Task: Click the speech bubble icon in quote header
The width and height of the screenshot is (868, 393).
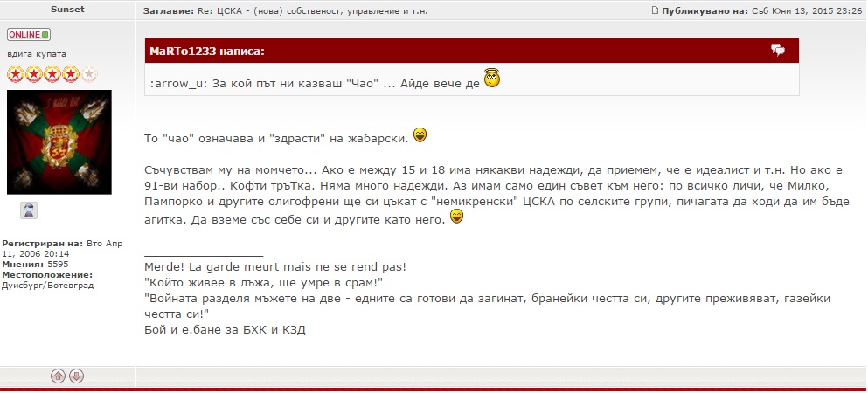Action: (x=777, y=51)
